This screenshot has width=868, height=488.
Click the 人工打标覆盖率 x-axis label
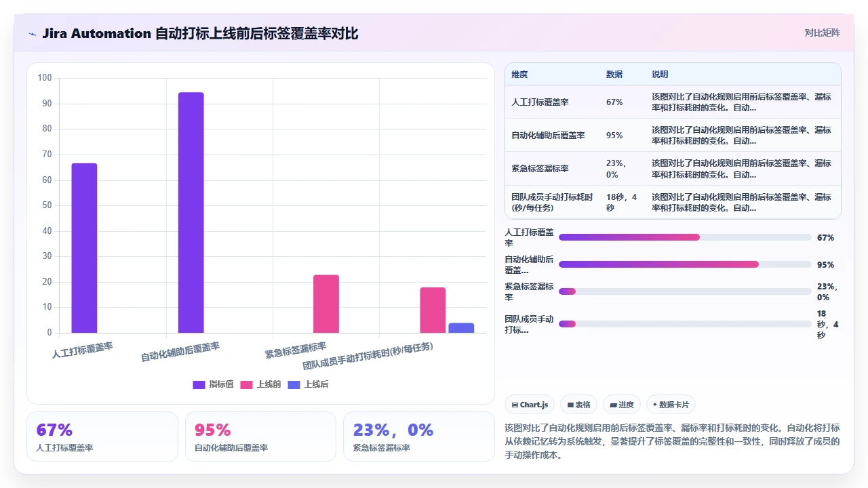click(x=83, y=350)
